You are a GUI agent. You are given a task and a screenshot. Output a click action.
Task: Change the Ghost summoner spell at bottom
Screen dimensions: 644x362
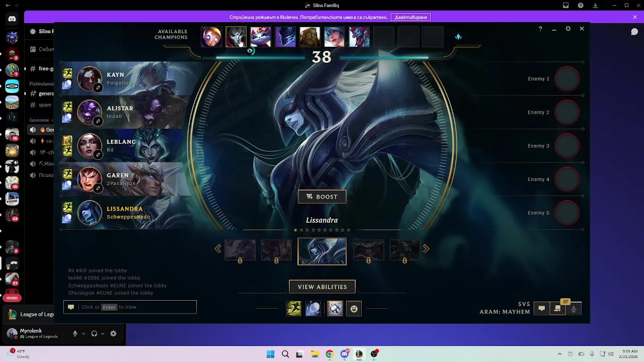pos(294,308)
